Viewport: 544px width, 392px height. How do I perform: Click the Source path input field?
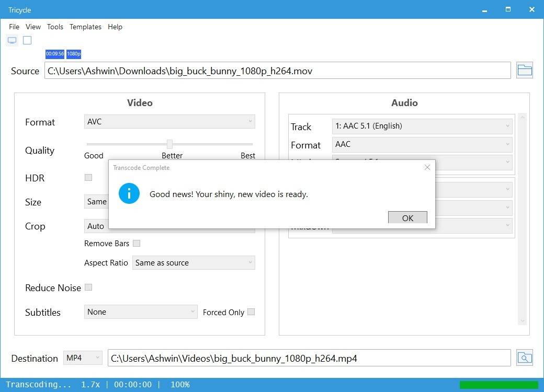coord(278,71)
